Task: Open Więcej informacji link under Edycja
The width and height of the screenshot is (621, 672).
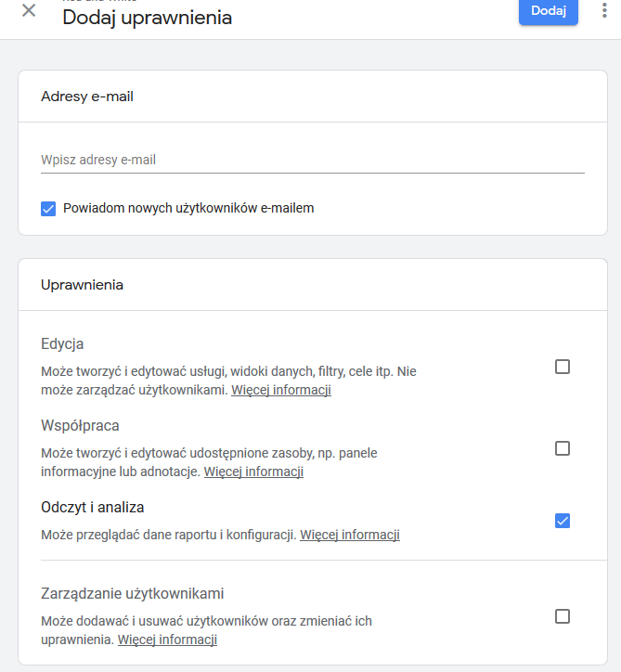Action: [x=281, y=390]
